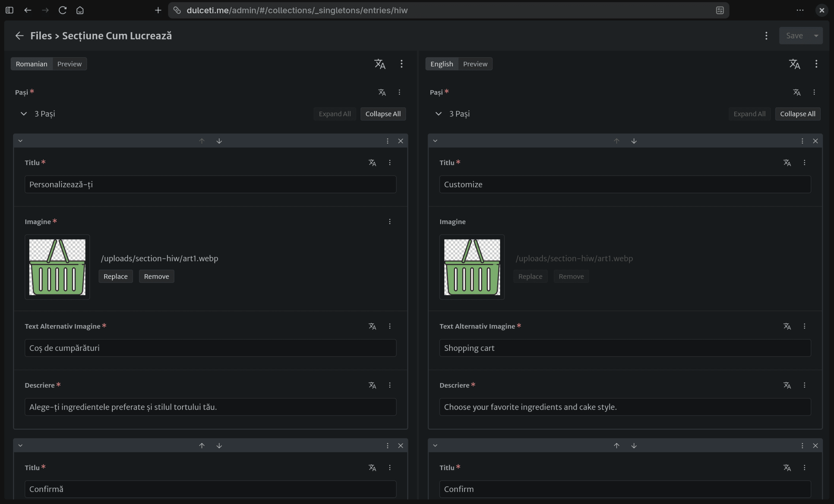Image resolution: width=834 pixels, height=504 pixels.
Task: Move the first Romanian step down with the arrow
Action: point(219,141)
